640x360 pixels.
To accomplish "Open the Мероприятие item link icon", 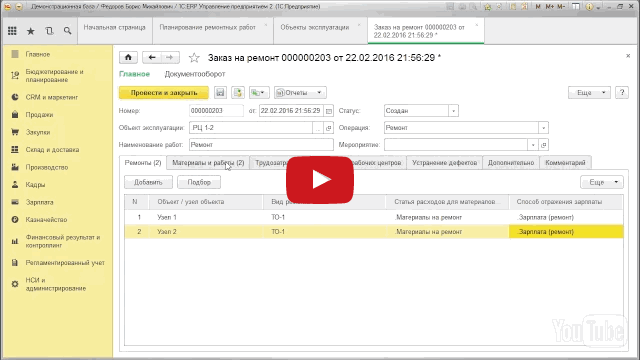I will click(x=544, y=145).
